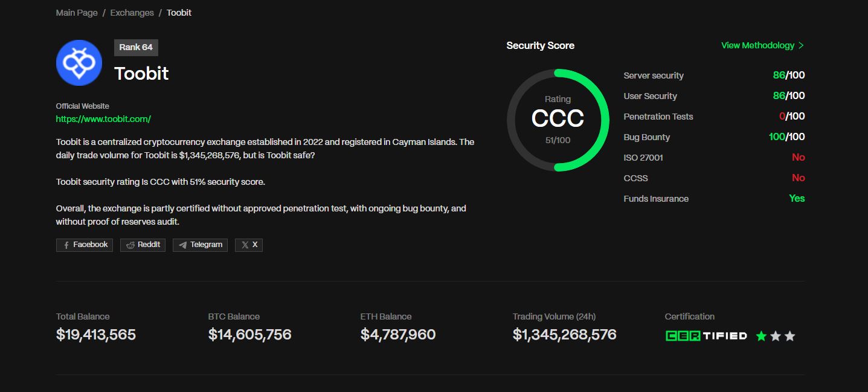Go to Main Page breadcrumb
This screenshot has width=868, height=392.
coord(77,13)
